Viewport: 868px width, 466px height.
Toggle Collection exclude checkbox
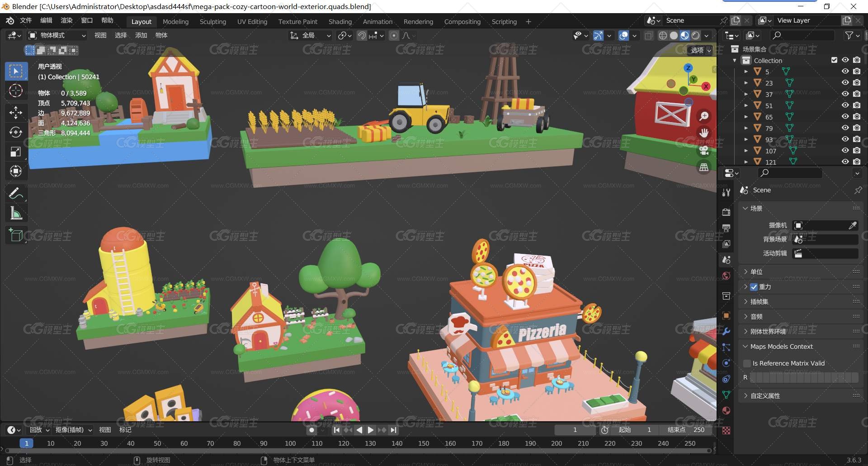pos(834,60)
